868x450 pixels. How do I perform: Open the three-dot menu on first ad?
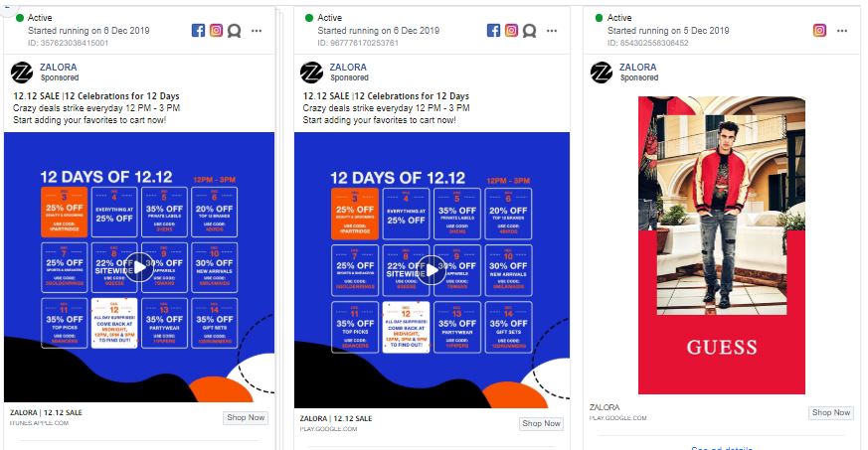pos(257,31)
